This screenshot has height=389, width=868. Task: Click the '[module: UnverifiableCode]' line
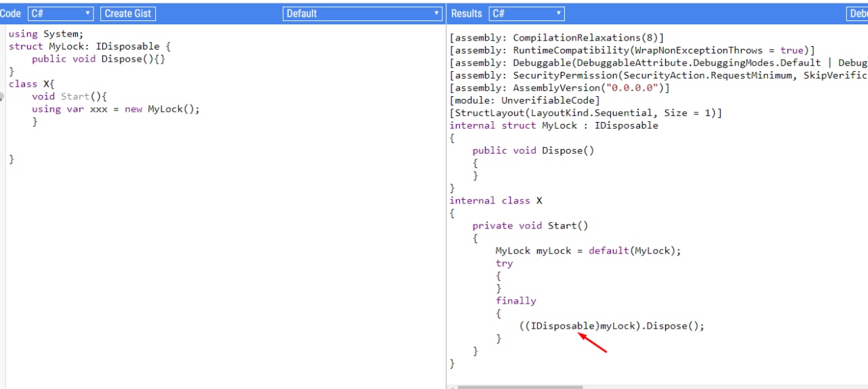point(525,100)
